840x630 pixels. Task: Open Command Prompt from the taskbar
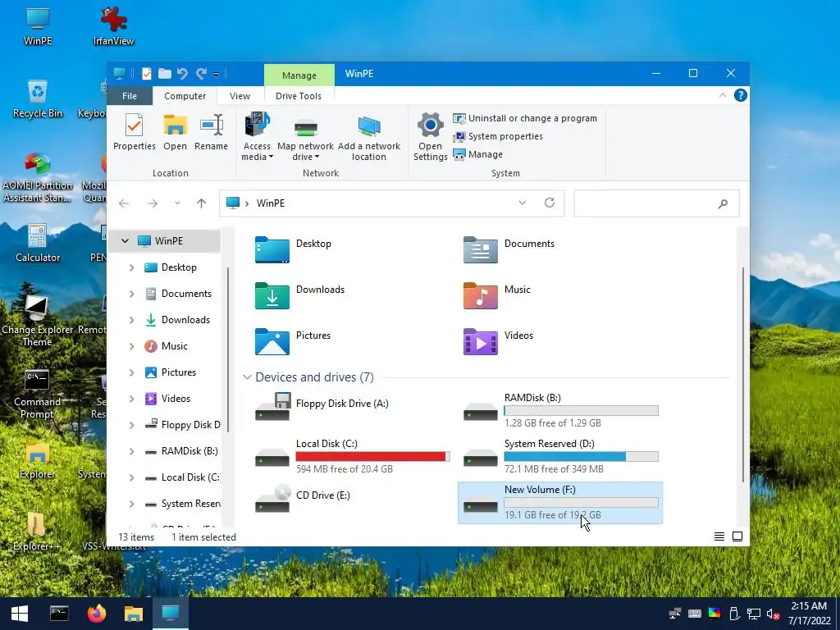pyautogui.click(x=59, y=614)
